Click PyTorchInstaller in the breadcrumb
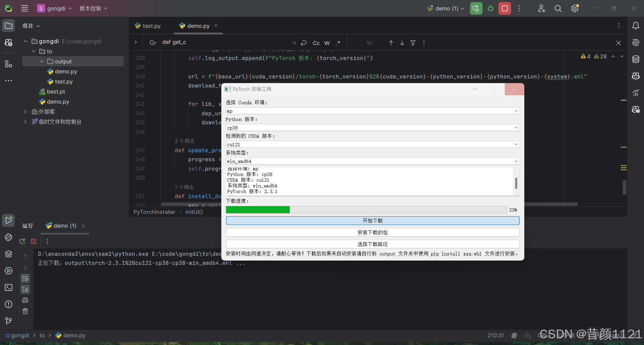The height and width of the screenshot is (345, 644). coord(154,212)
